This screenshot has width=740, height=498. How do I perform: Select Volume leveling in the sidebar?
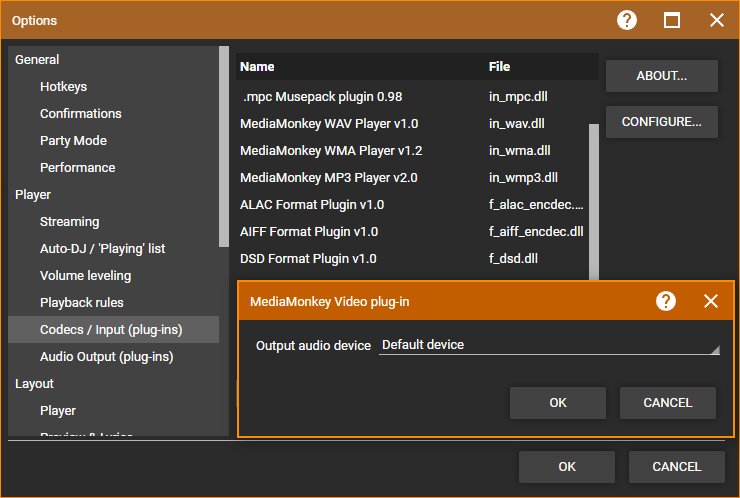tap(85, 276)
